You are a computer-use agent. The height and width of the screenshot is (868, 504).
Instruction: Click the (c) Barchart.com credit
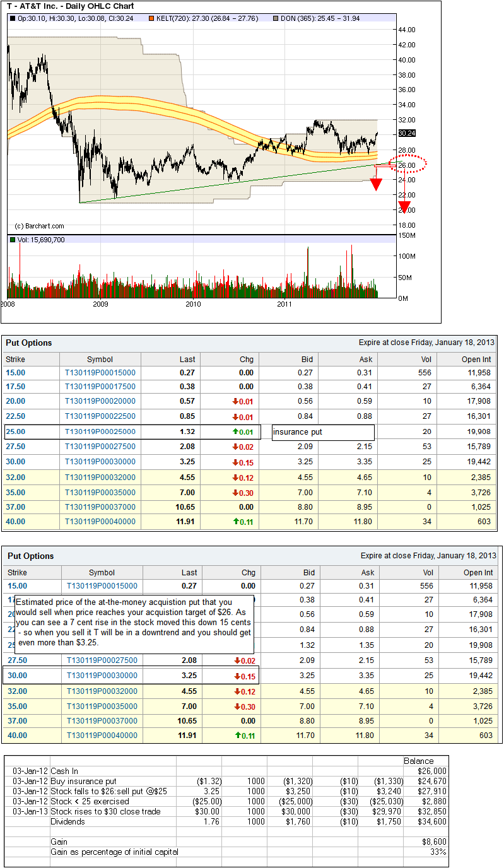point(38,225)
